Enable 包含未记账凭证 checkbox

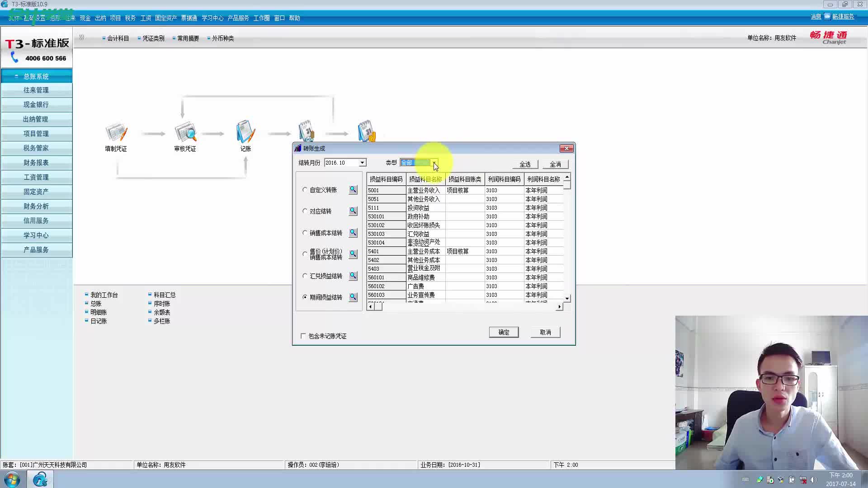[x=303, y=336]
